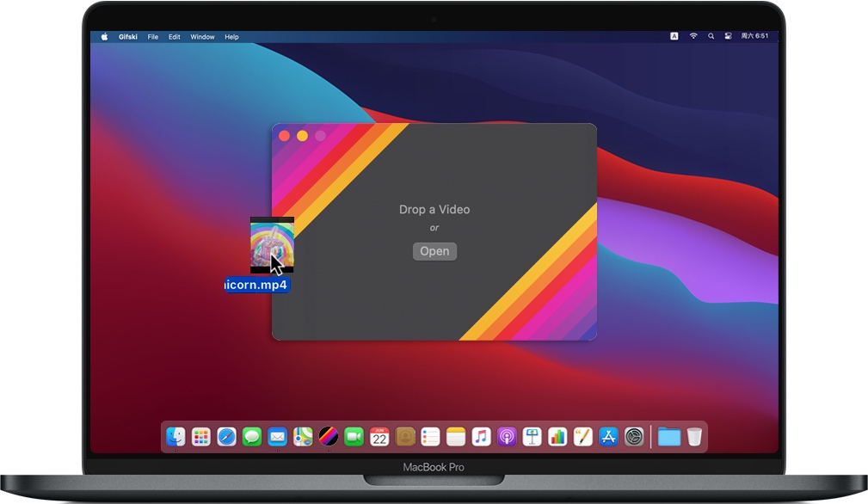Open System Preferences gear icon
This screenshot has width=868, height=504.
click(634, 437)
